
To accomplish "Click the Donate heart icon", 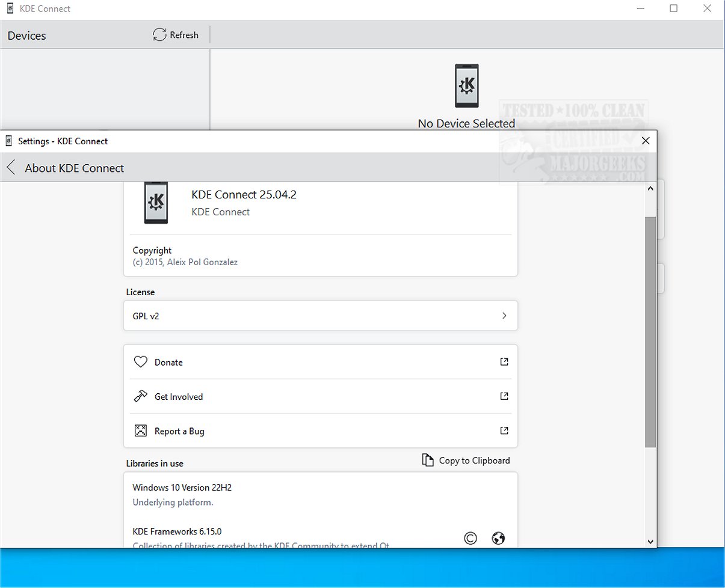I will (140, 362).
